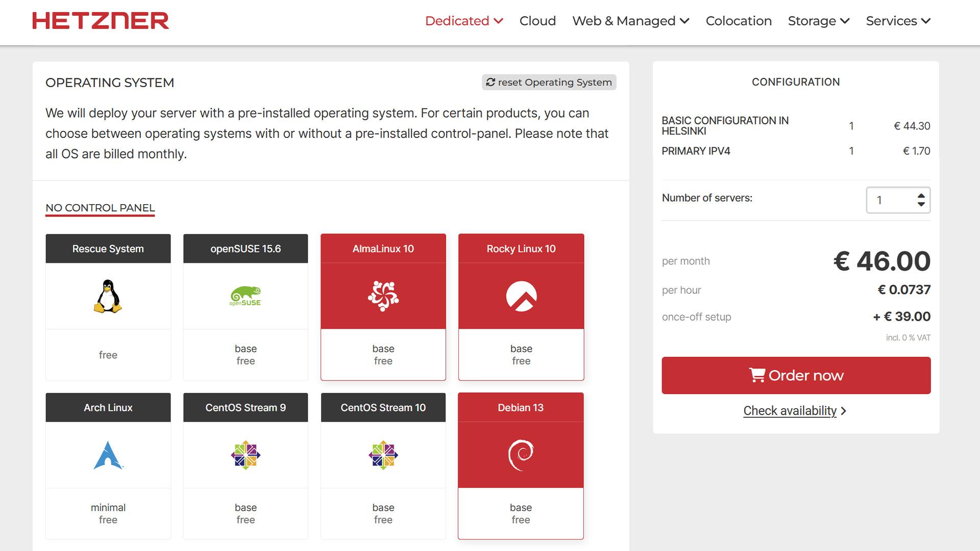This screenshot has width=980, height=551.
Task: Select the Rescue System penguin icon
Action: (x=108, y=296)
